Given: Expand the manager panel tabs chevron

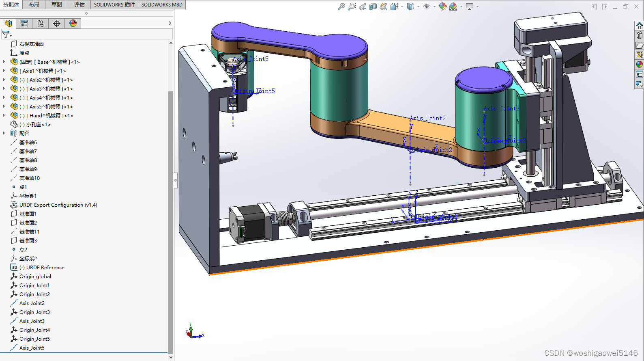Looking at the screenshot, I should click(x=170, y=24).
